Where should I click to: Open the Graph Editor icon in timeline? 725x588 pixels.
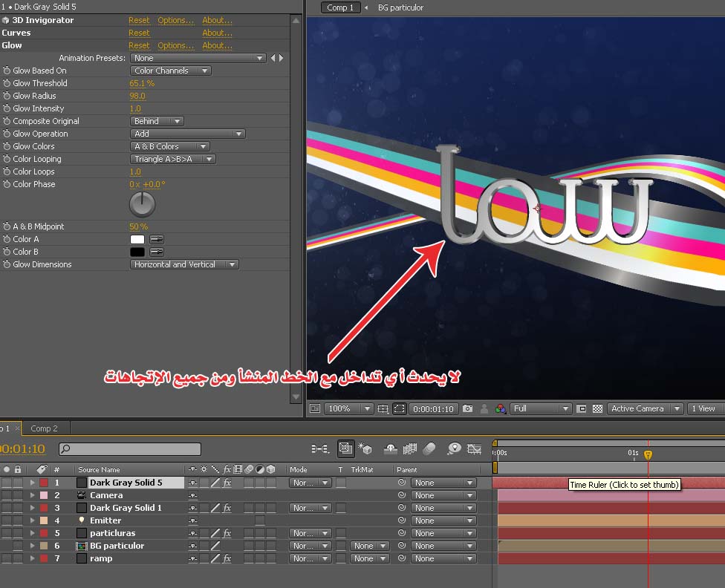[474, 448]
